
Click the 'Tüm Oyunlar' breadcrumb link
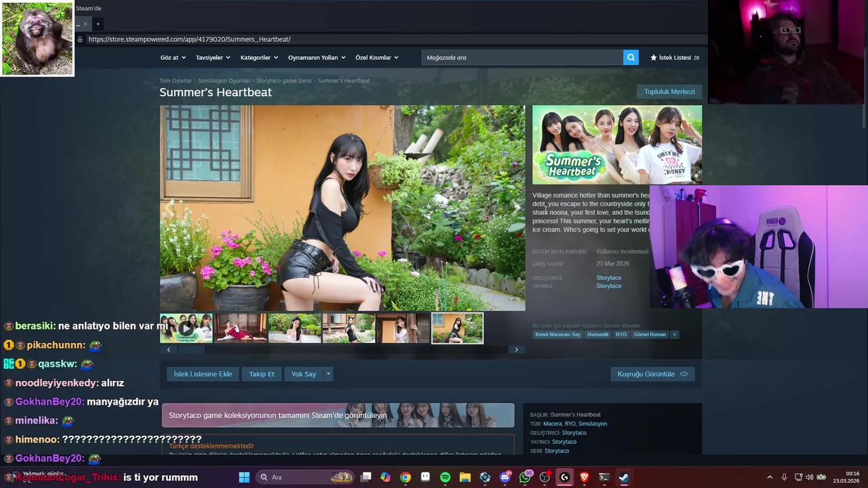176,81
